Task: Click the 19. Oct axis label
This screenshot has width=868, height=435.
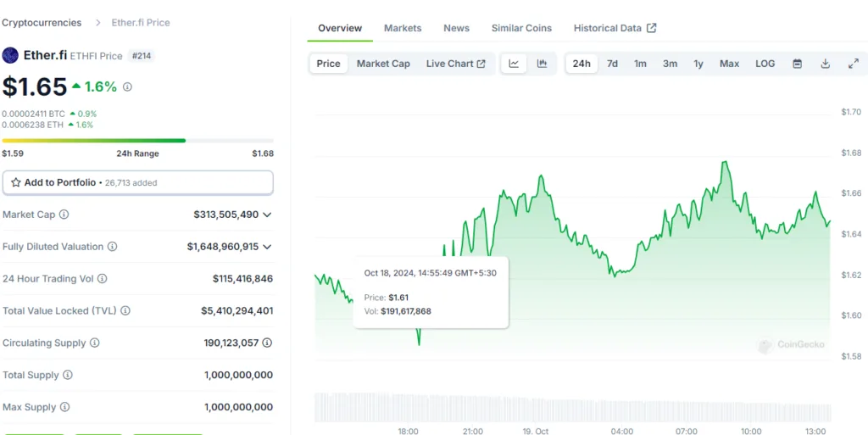Action: pyautogui.click(x=535, y=431)
